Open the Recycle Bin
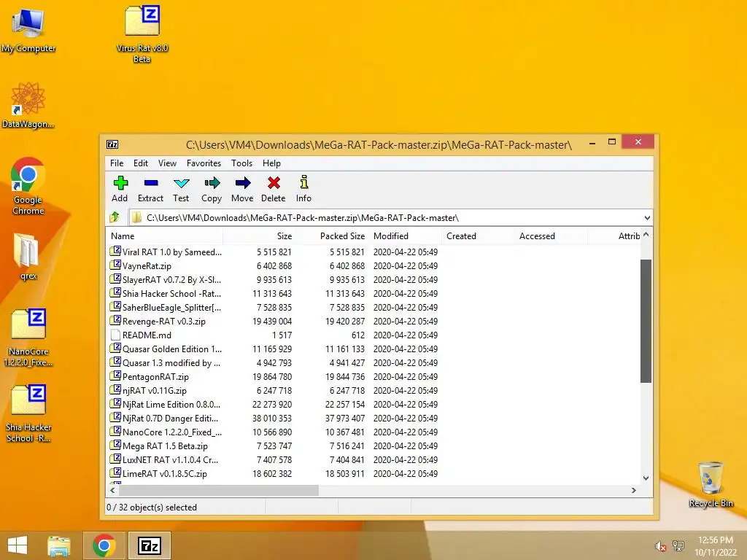The height and width of the screenshot is (560, 747). tap(711, 484)
